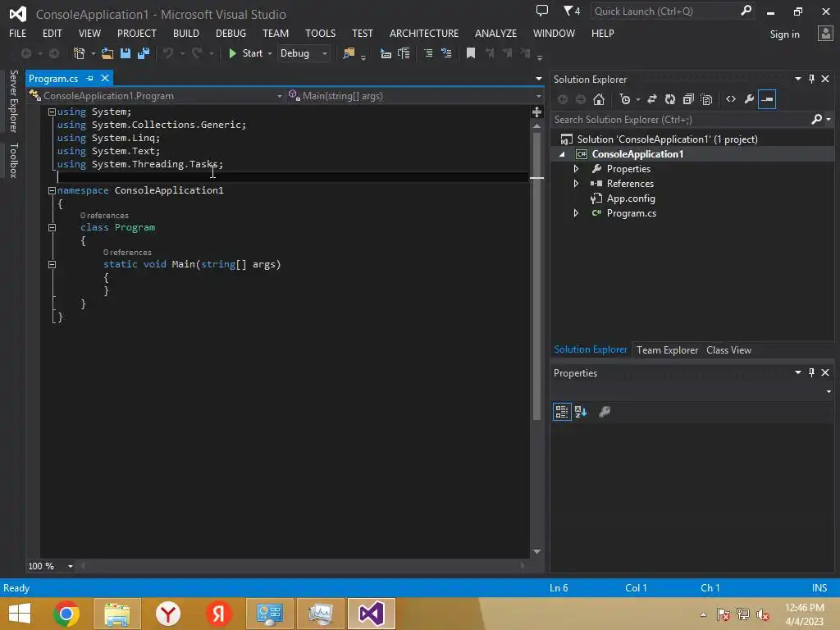Click the Sign in link
Image resolution: width=840 pixels, height=630 pixels.
pos(784,34)
